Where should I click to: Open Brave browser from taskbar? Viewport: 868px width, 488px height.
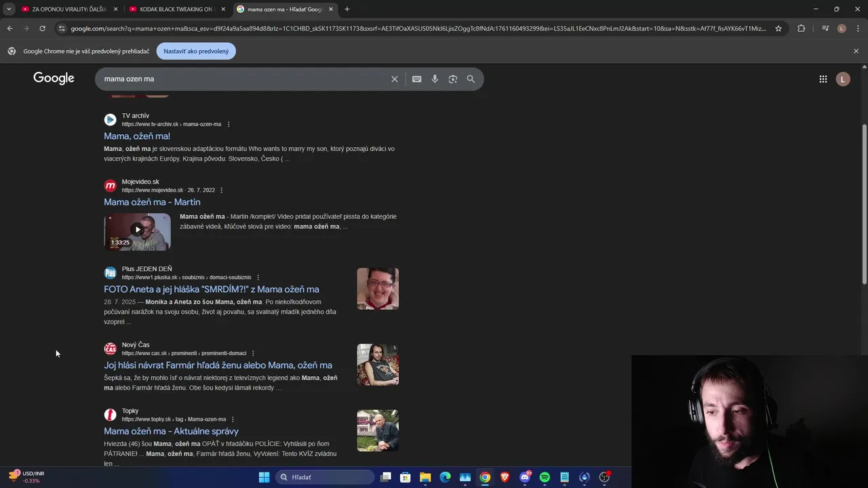[505, 477]
